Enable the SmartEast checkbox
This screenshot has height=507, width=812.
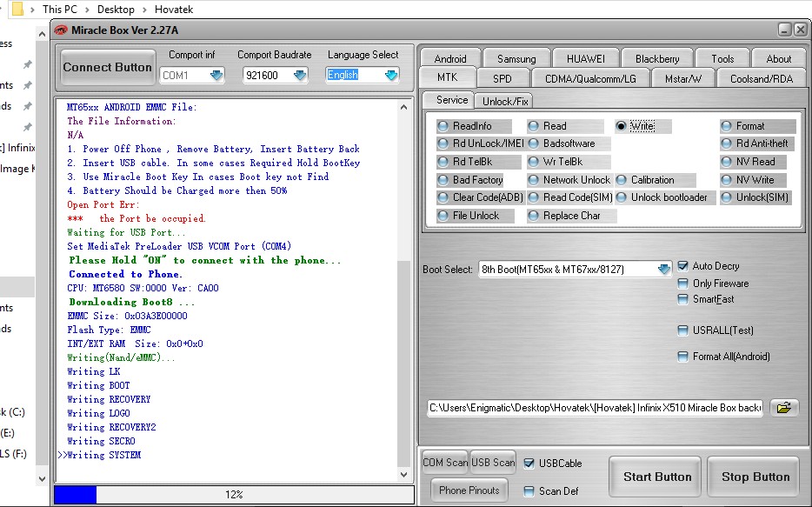pyautogui.click(x=683, y=299)
